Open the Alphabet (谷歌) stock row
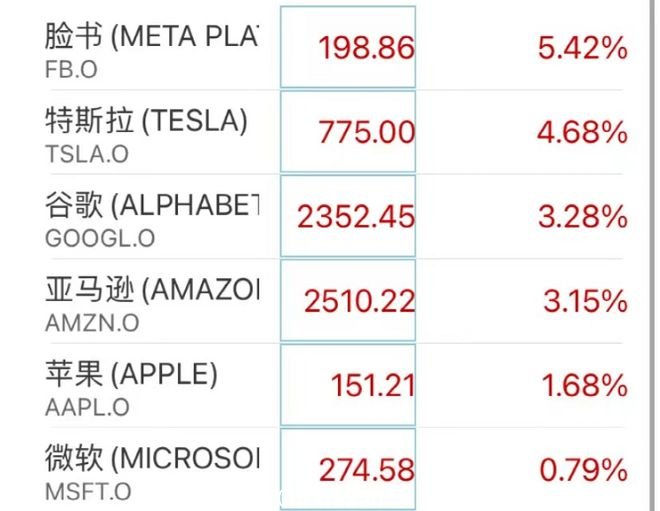This screenshot has width=660, height=511. tap(336, 216)
